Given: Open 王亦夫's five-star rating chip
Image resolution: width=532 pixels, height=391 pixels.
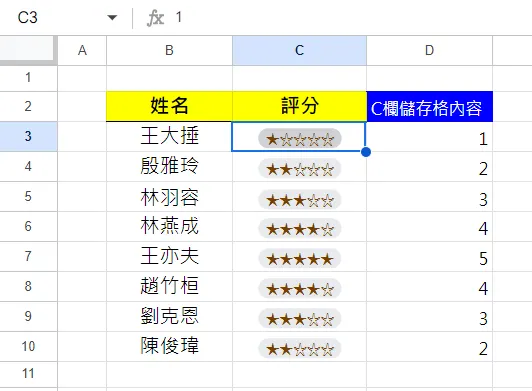Looking at the screenshot, I should 300,259.
